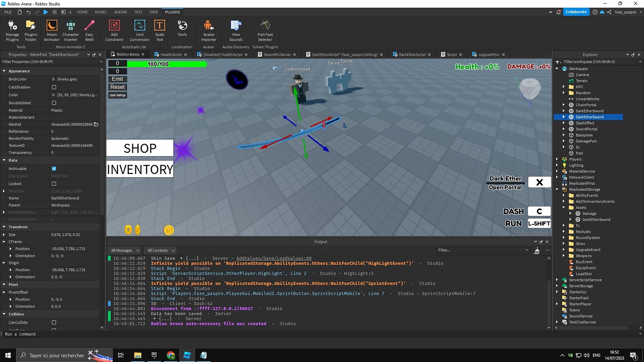Screen dimensions: 644x362
Task: Open the Moon Animator plugin
Action: pos(51,31)
